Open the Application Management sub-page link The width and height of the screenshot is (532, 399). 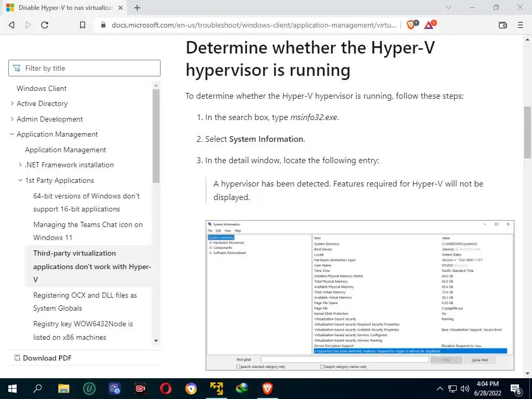[x=65, y=150]
